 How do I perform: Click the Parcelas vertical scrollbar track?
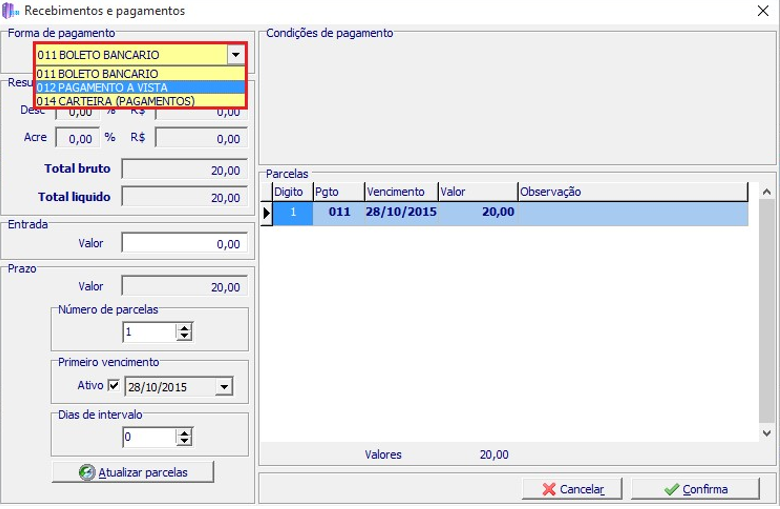coord(767,312)
